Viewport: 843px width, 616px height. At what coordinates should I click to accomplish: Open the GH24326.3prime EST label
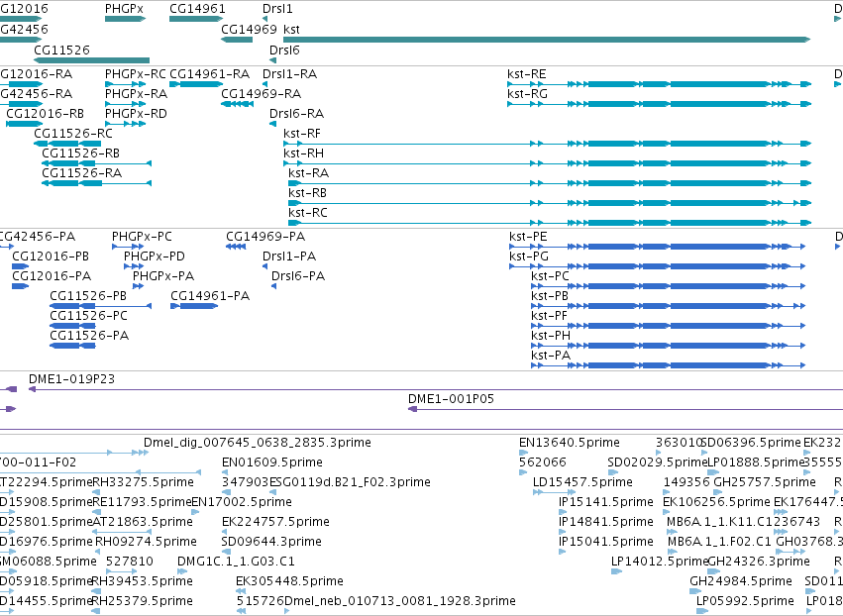[759, 563]
